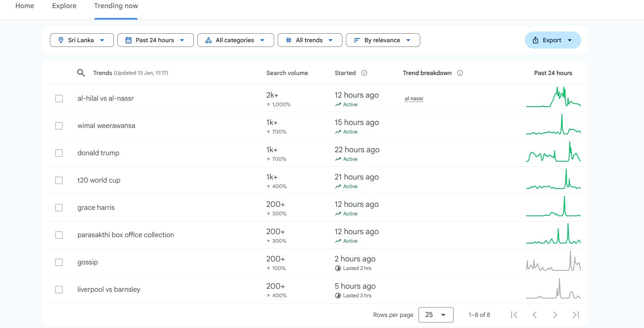The width and height of the screenshot is (644, 328).
Task: Click the info icon next to Trend breakdown
Action: tap(460, 73)
